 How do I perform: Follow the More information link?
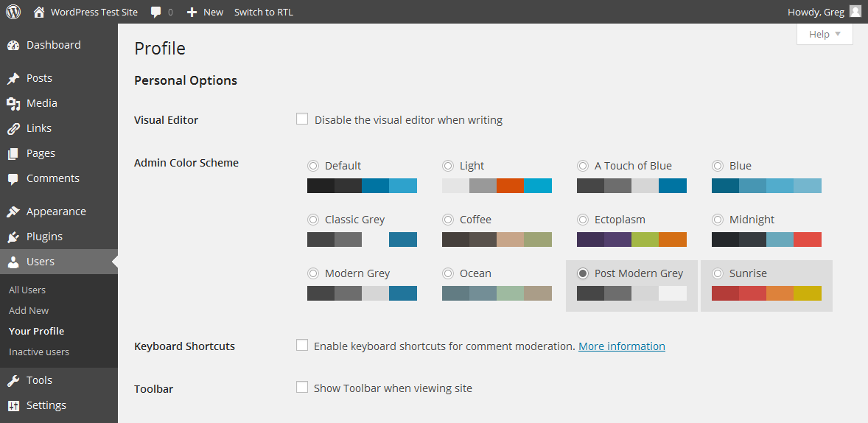pyautogui.click(x=621, y=346)
